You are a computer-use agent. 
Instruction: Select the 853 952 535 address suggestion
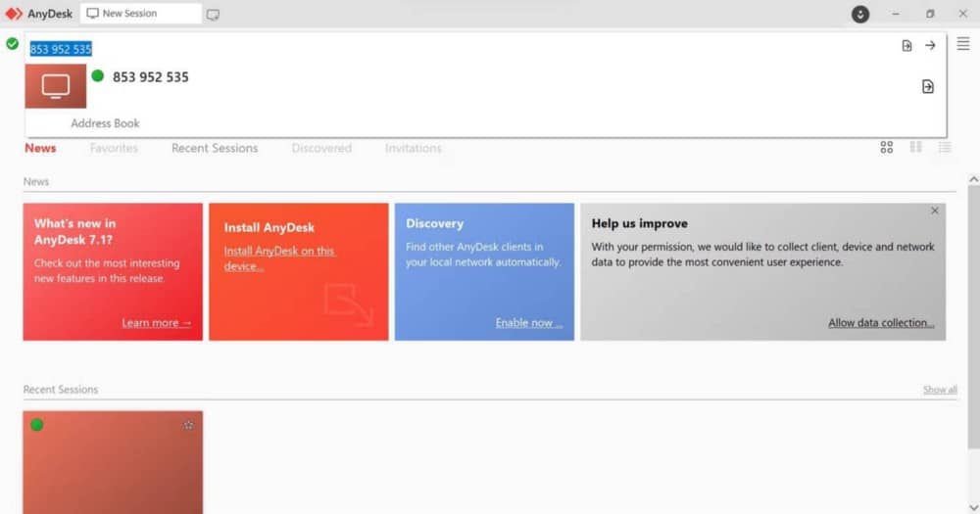click(150, 77)
